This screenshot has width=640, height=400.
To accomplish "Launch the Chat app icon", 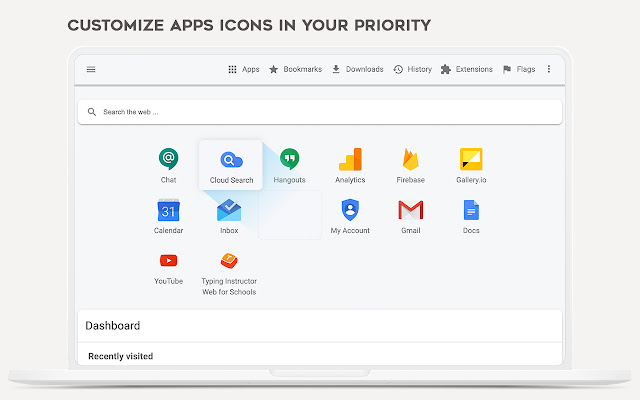I will tap(169, 159).
